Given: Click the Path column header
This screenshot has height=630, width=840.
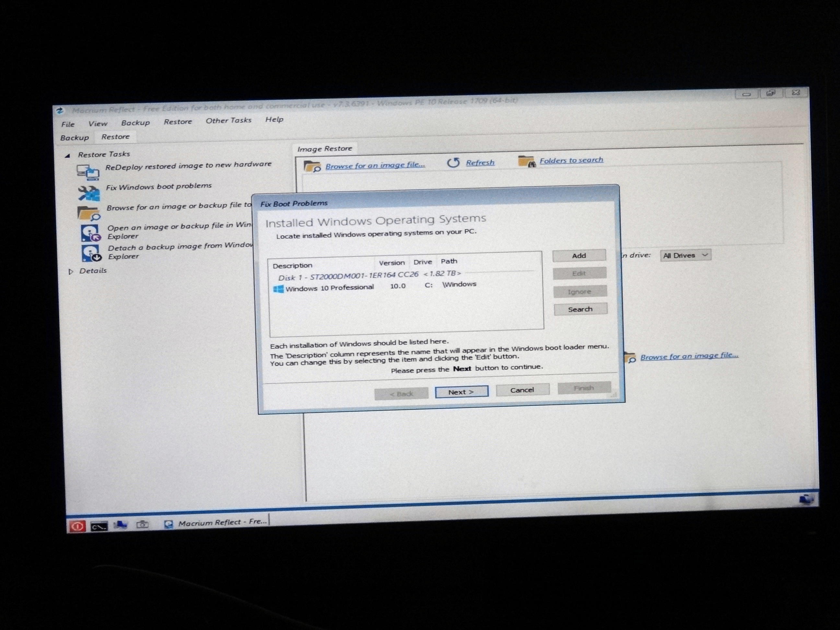Looking at the screenshot, I should pos(449,261).
